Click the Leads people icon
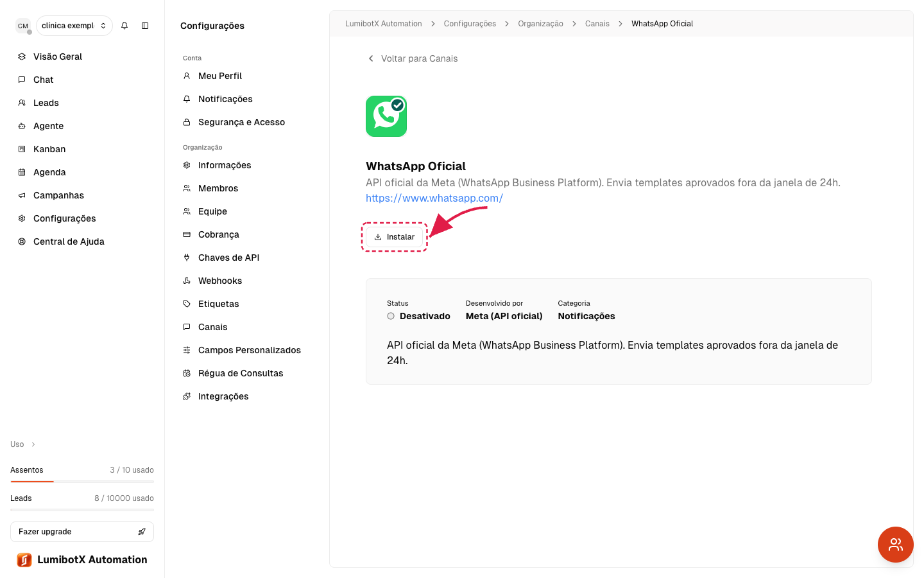The width and height of the screenshot is (924, 578). tap(22, 103)
